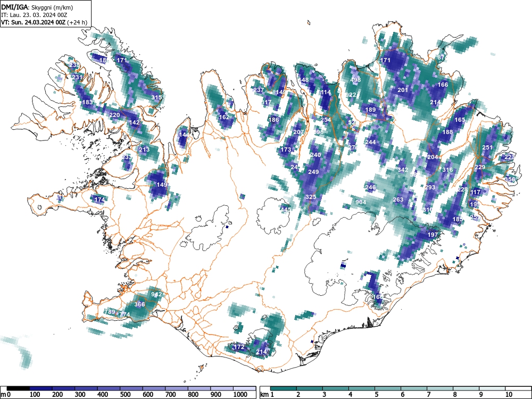Click the '240' visibility value
The height and width of the screenshot is (399, 532).
tap(315, 155)
